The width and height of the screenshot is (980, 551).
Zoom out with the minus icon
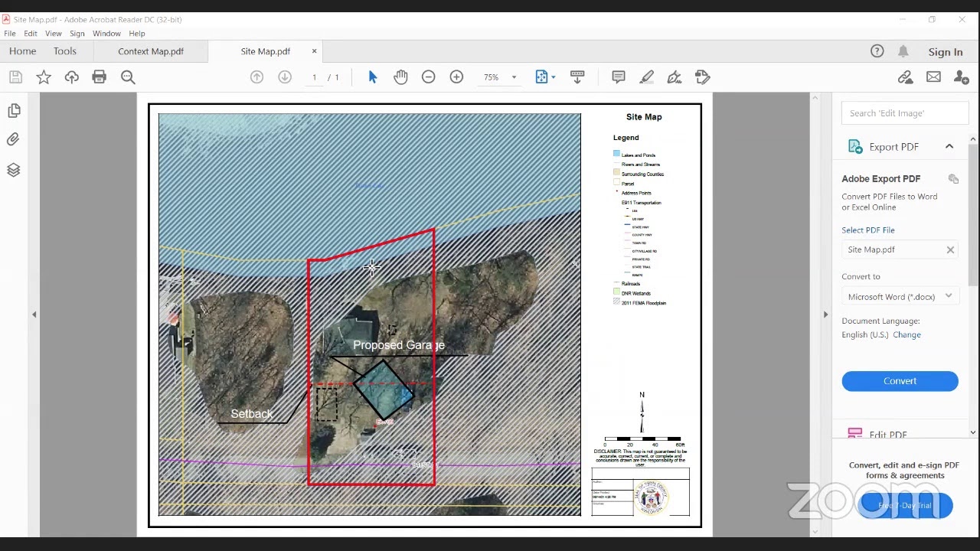point(429,77)
